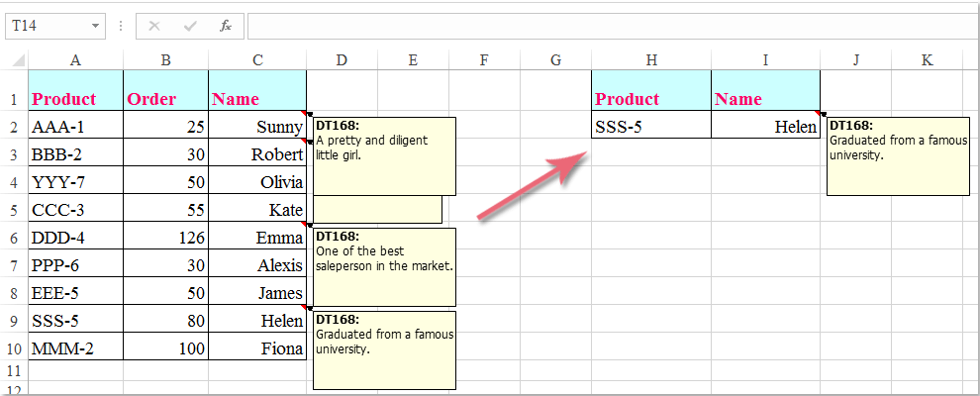Image resolution: width=980 pixels, height=396 pixels.
Task: Click cell containing Helen in column I
Action: pyautogui.click(x=765, y=126)
